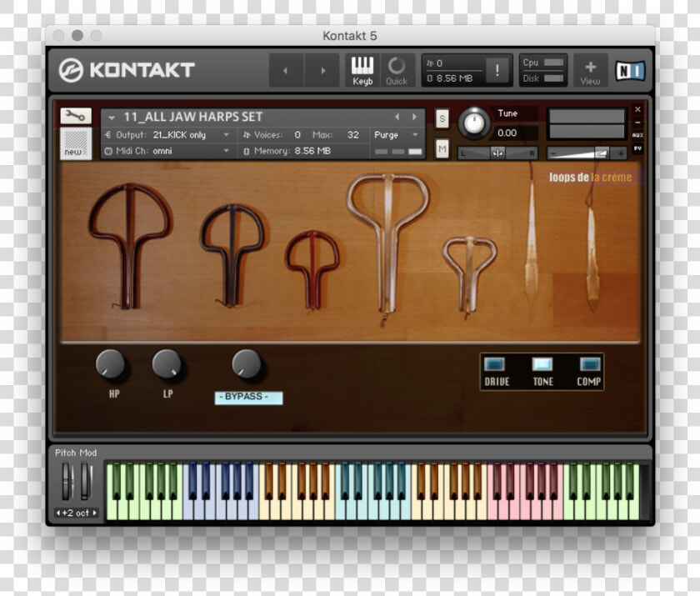The image size is (700, 596).
Task: Click the Kontakt logo
Action: click(x=127, y=70)
